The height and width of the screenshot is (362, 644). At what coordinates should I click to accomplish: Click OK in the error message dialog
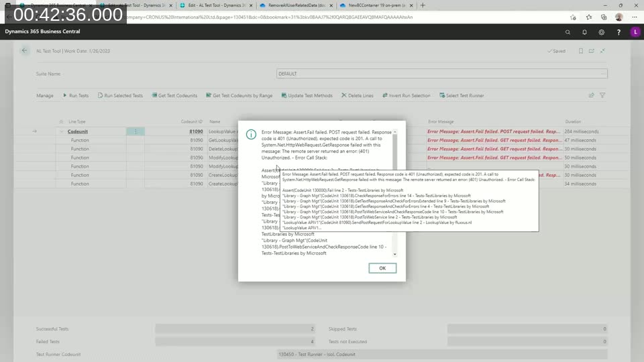tap(382, 268)
